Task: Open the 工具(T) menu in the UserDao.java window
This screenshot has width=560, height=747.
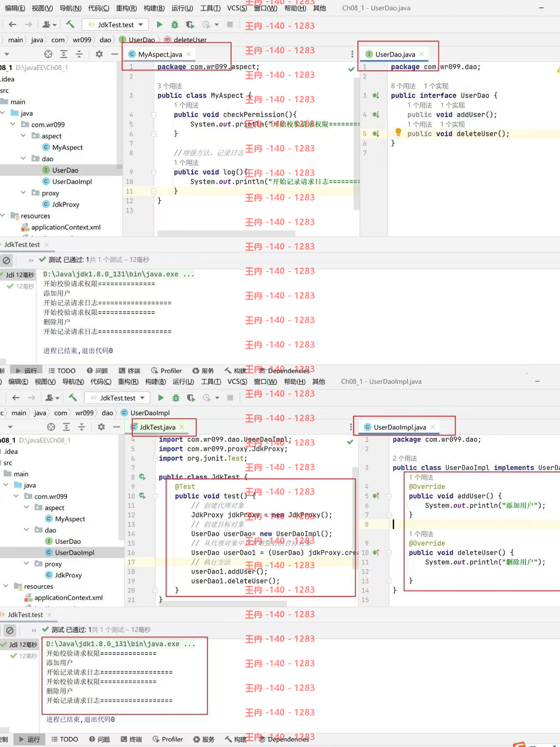Action: pyautogui.click(x=210, y=8)
